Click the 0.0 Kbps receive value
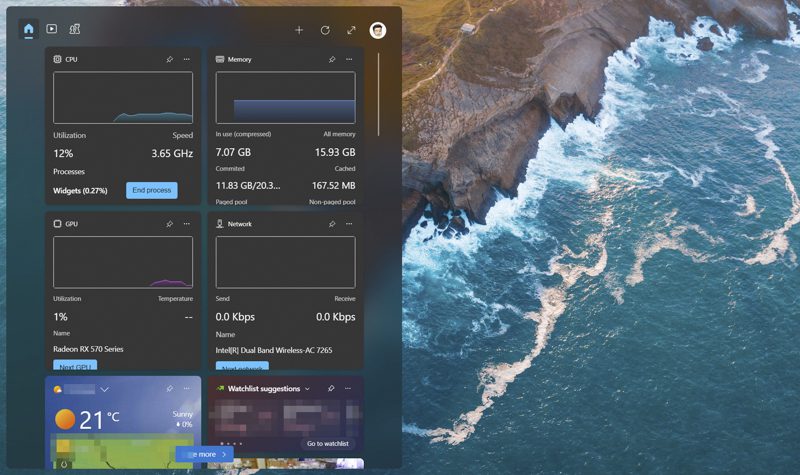The image size is (800, 475). 336,317
